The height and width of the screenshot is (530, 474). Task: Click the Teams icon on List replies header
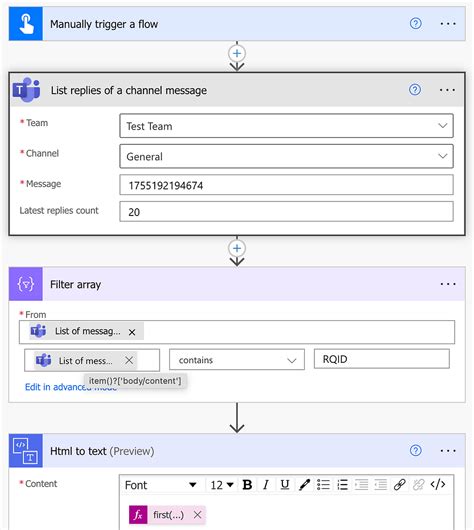(26, 90)
